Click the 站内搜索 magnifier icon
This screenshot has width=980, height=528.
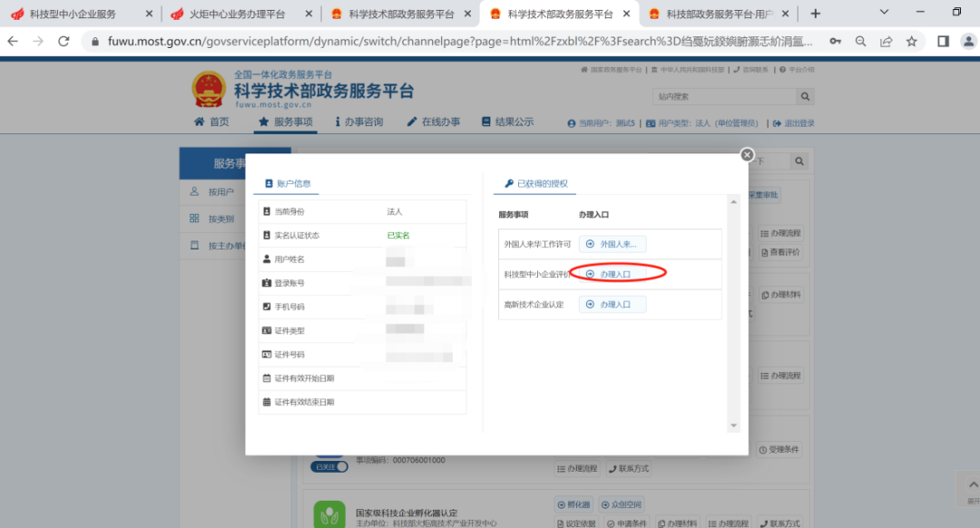tap(804, 96)
